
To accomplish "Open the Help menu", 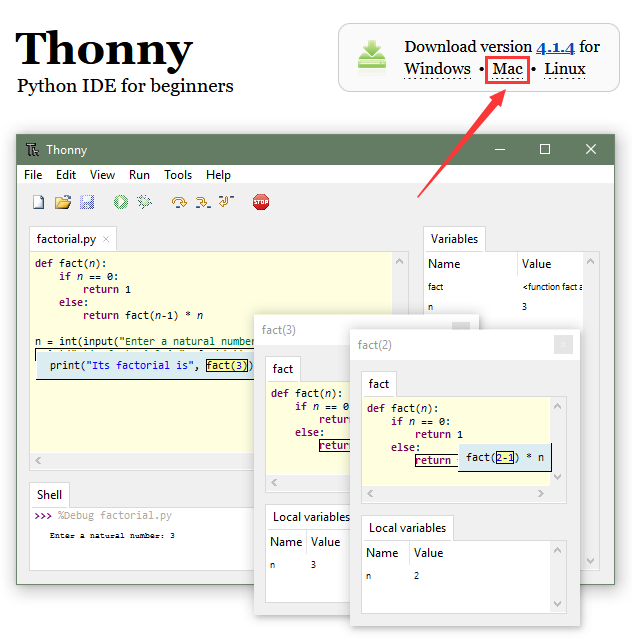I will pos(218,175).
